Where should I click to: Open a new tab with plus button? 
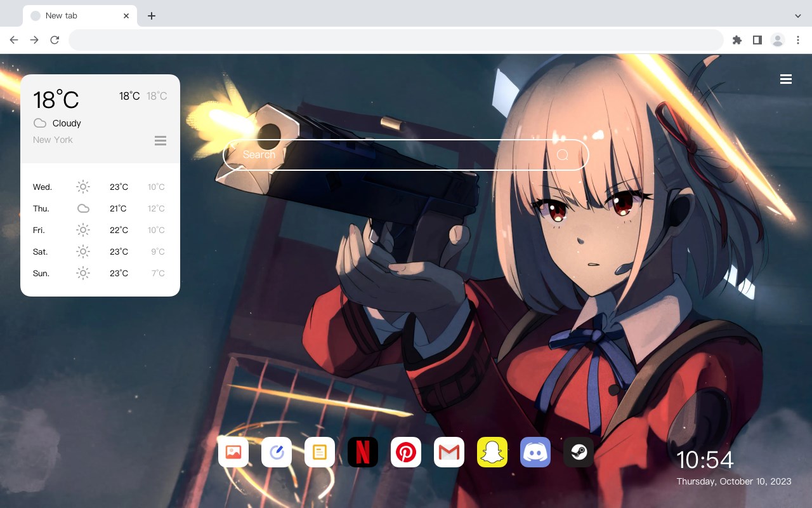(x=151, y=16)
